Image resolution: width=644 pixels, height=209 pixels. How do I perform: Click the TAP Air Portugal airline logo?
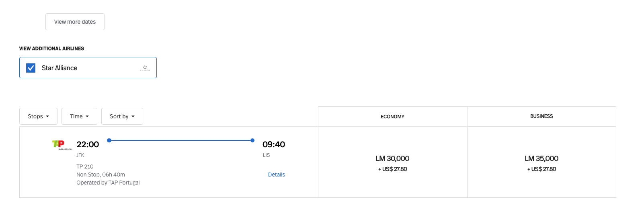(61, 144)
